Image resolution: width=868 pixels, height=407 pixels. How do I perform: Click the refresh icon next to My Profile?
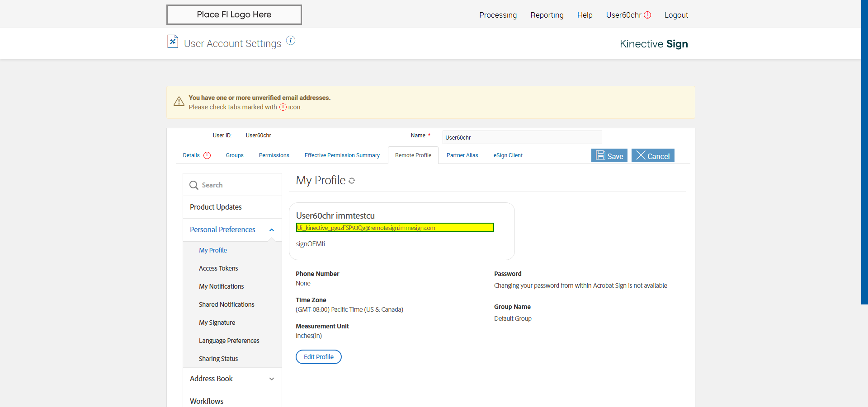(x=352, y=181)
